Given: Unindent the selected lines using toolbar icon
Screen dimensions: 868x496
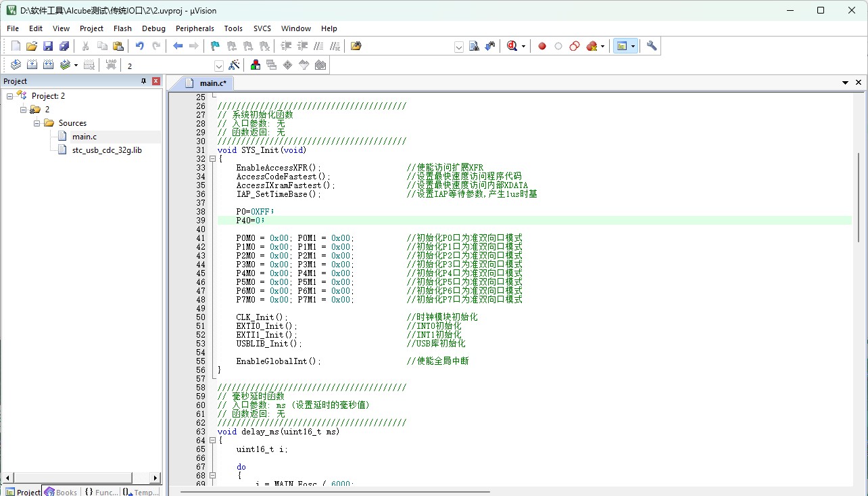Looking at the screenshot, I should point(302,46).
